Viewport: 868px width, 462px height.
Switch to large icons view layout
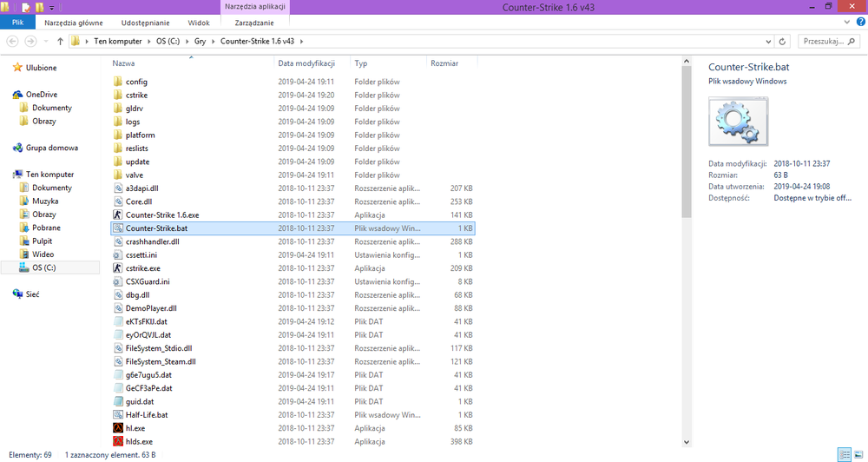pos(858,455)
